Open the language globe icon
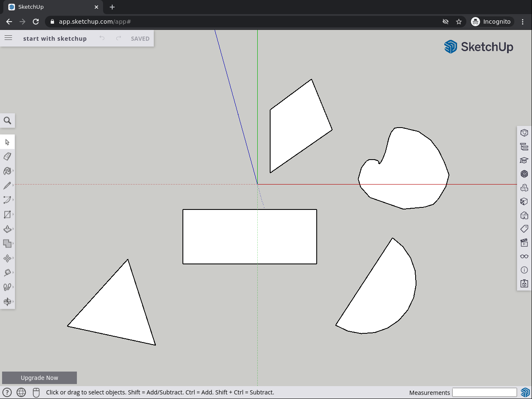Image resolution: width=532 pixels, height=399 pixels. pos(21,392)
